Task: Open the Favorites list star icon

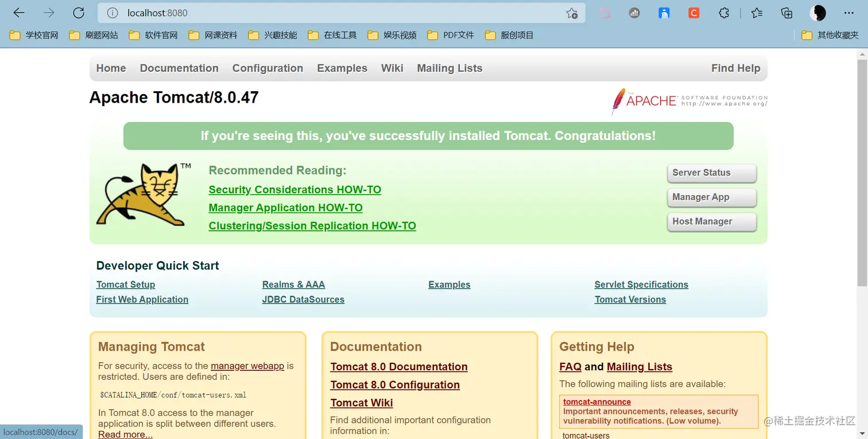Action: click(x=757, y=13)
